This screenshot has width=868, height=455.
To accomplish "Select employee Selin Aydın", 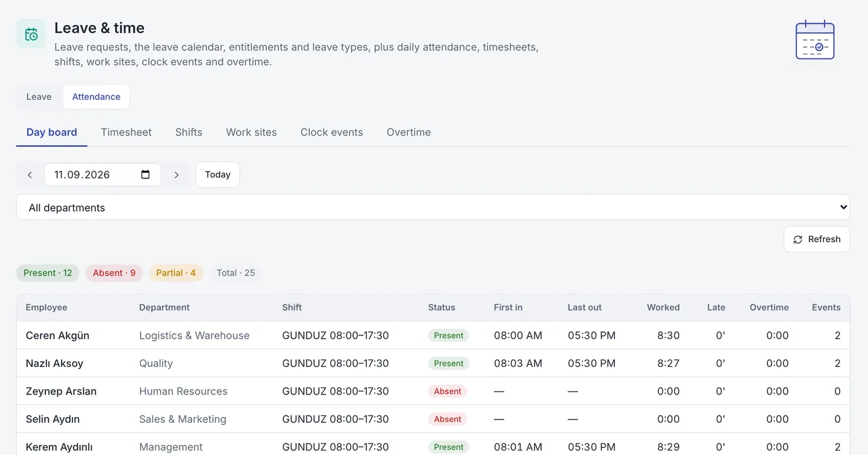I will click(x=53, y=419).
